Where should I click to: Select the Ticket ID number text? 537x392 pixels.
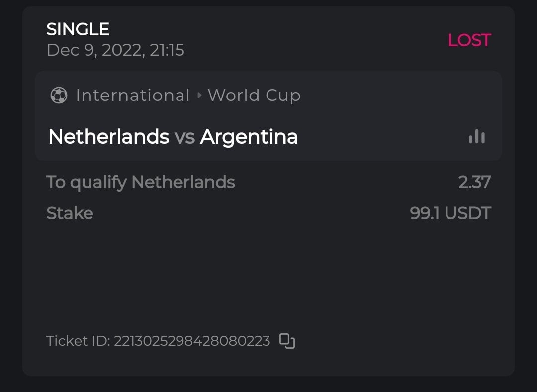click(x=192, y=341)
